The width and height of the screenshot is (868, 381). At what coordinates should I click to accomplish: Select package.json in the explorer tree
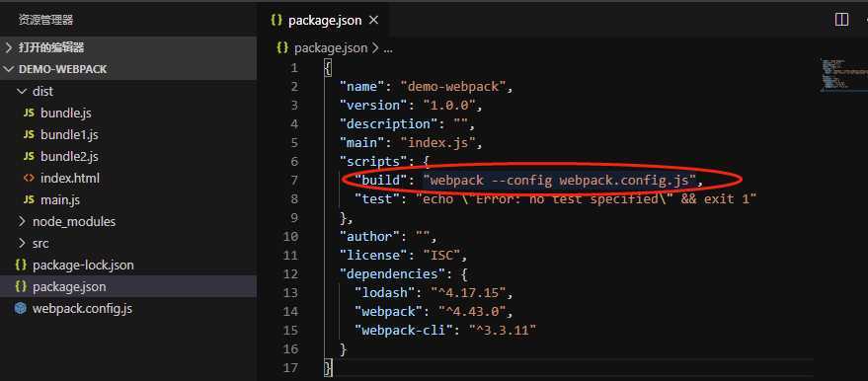pos(128,286)
